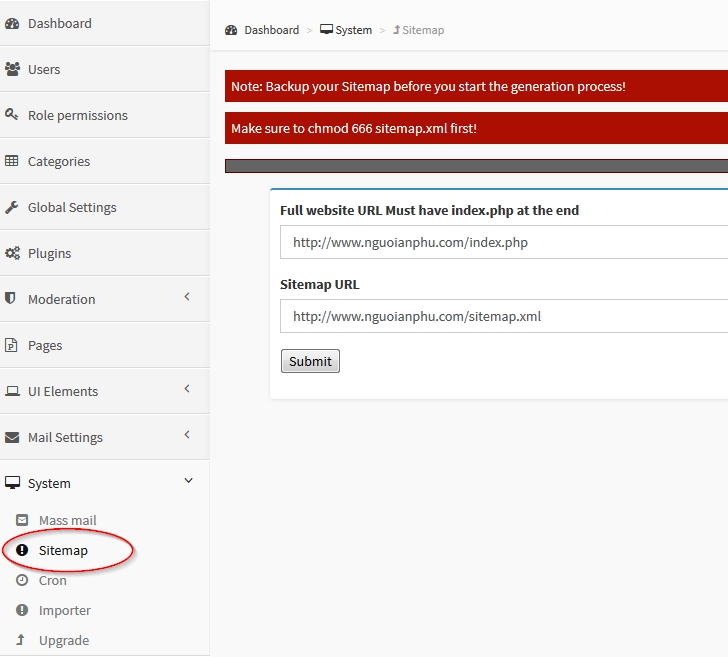Click the Mail Settings envelope icon
This screenshot has height=657, width=728.
tap(12, 437)
